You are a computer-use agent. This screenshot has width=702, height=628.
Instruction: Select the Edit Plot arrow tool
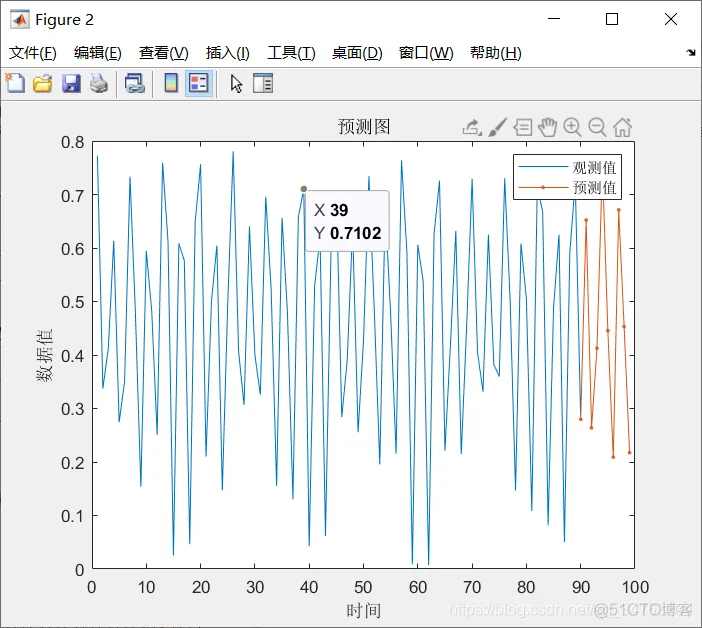coord(236,84)
